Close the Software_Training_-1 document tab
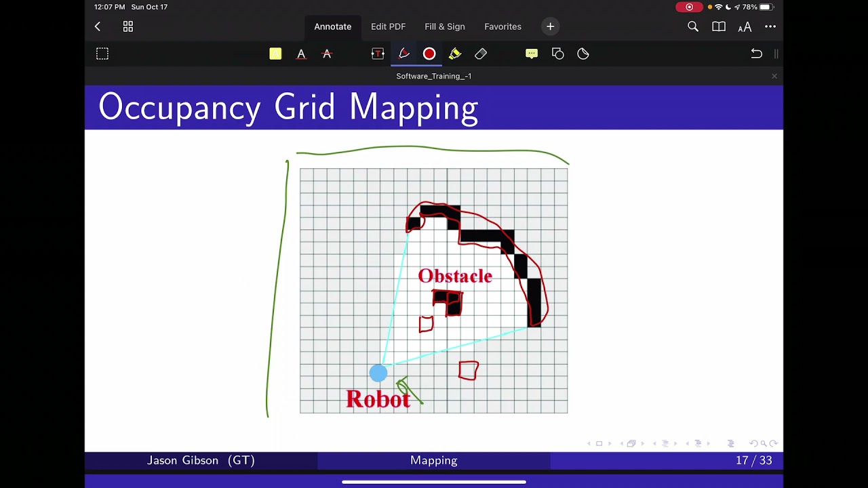The width and height of the screenshot is (868, 488). (774, 76)
